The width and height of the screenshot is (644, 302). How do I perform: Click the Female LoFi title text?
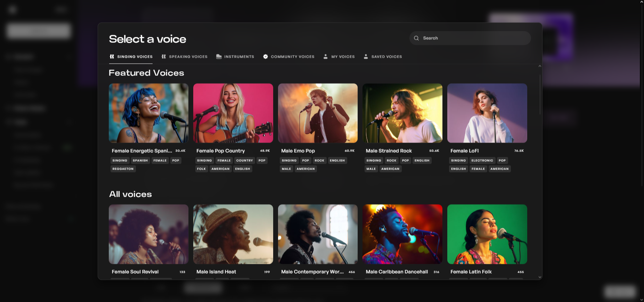(465, 151)
